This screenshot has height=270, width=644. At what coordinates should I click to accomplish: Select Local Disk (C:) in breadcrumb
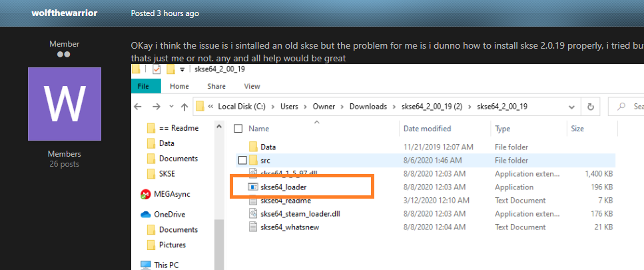coord(242,107)
